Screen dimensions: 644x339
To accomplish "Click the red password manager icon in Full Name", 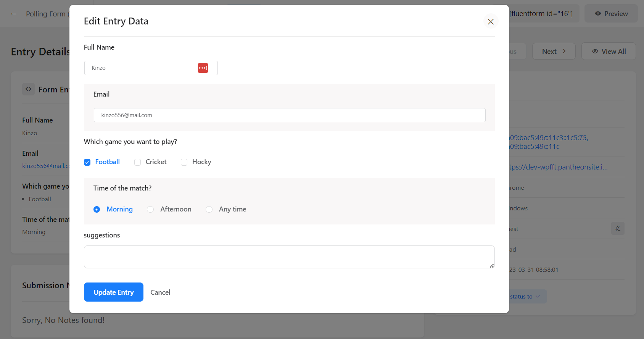I will click(203, 68).
